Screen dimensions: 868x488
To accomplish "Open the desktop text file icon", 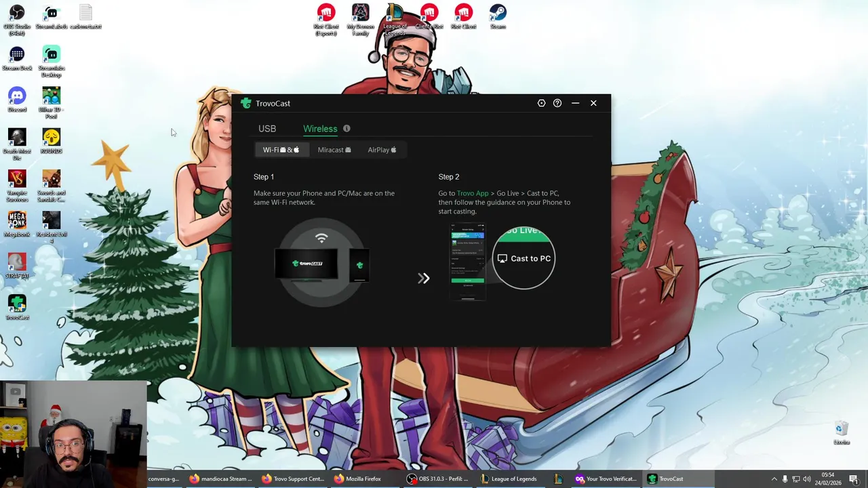I will pos(85,18).
